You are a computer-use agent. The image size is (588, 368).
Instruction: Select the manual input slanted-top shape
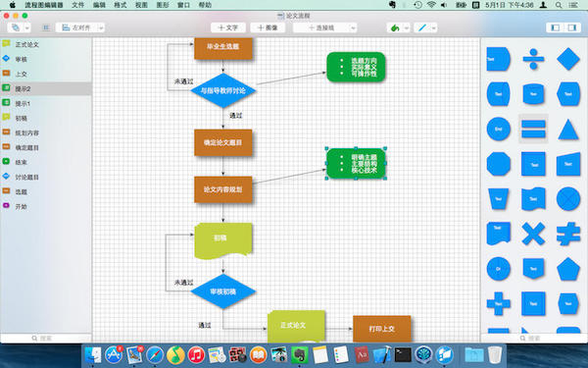point(568,164)
